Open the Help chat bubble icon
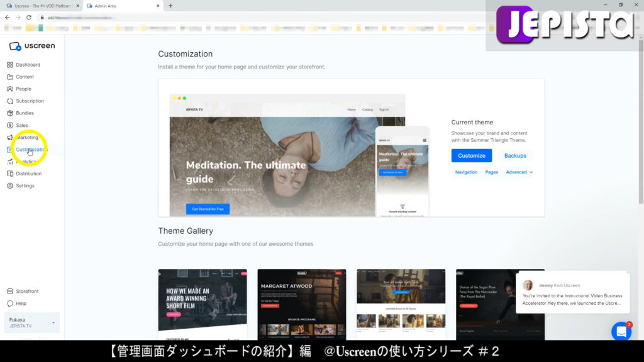Viewport: 644px width, 362px height. [x=10, y=304]
